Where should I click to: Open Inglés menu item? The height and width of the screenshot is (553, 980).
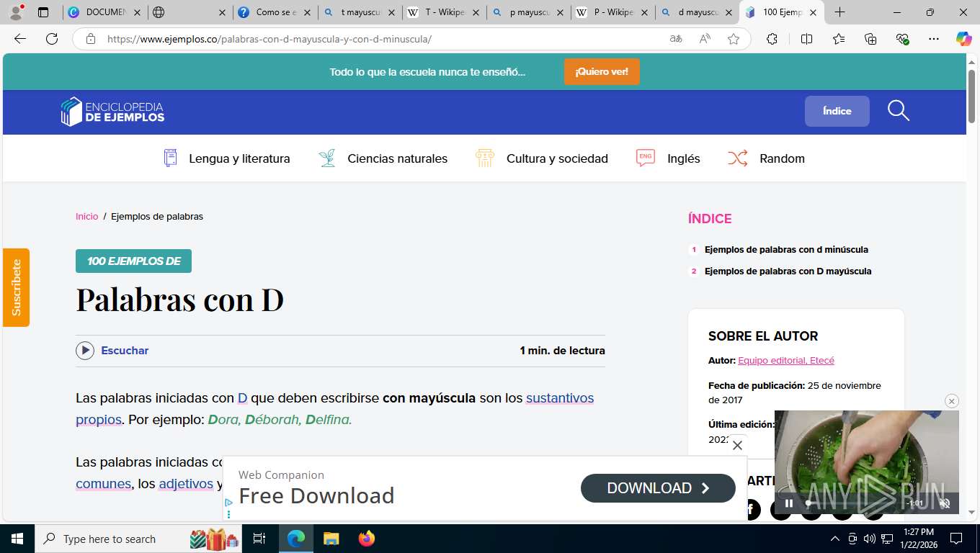668,158
